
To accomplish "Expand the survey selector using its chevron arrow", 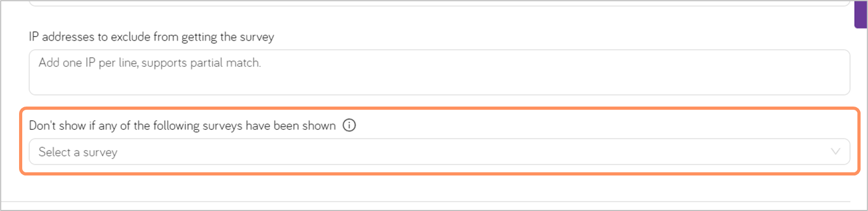I will click(835, 152).
